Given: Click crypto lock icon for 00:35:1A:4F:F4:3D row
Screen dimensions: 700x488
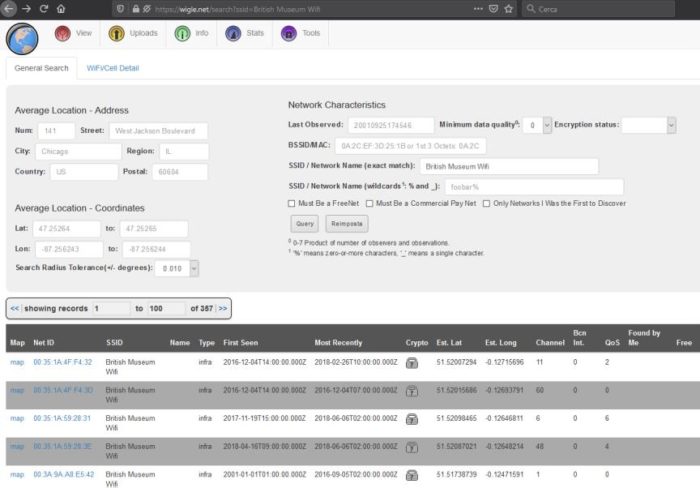Looking at the screenshot, I should (412, 391).
